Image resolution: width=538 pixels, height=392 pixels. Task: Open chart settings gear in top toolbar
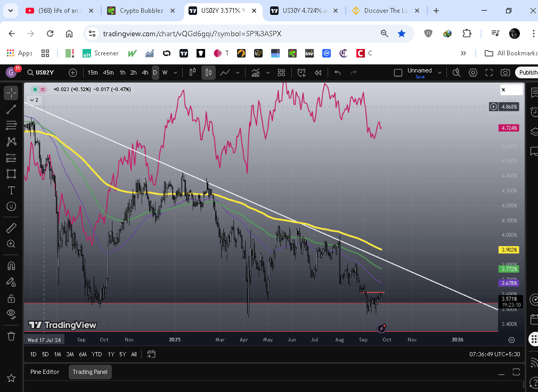473,72
